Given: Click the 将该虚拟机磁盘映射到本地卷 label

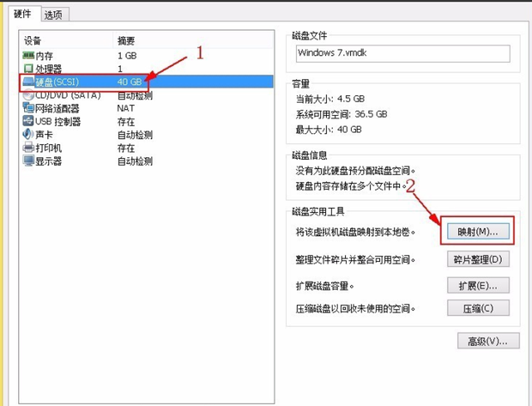Looking at the screenshot, I should (355, 233).
